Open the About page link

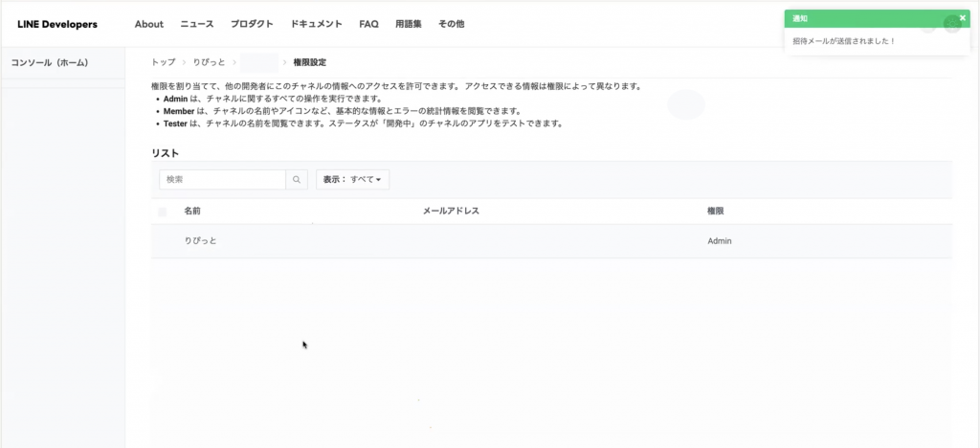coord(148,24)
